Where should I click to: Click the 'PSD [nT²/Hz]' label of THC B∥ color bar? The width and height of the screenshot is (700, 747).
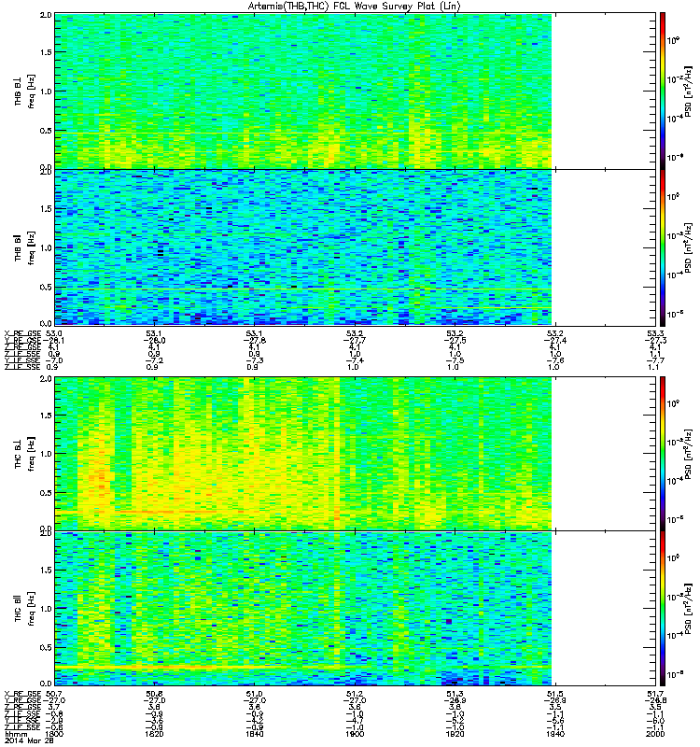[688, 609]
